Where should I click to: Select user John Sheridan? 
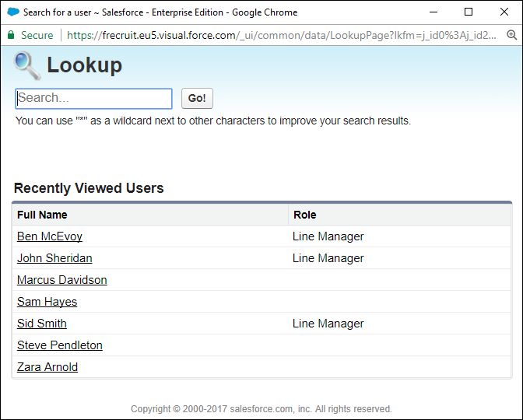(x=54, y=258)
